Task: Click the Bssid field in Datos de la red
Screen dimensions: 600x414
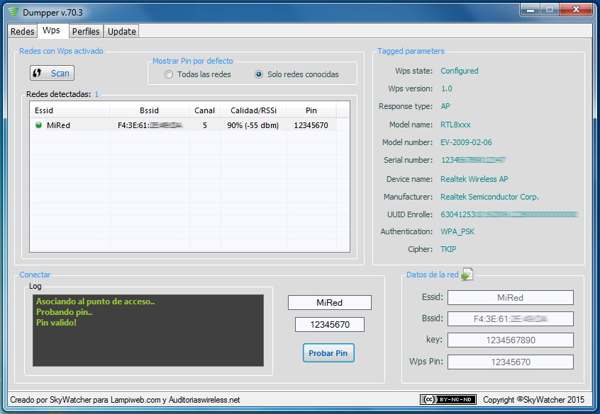Action: tap(510, 318)
